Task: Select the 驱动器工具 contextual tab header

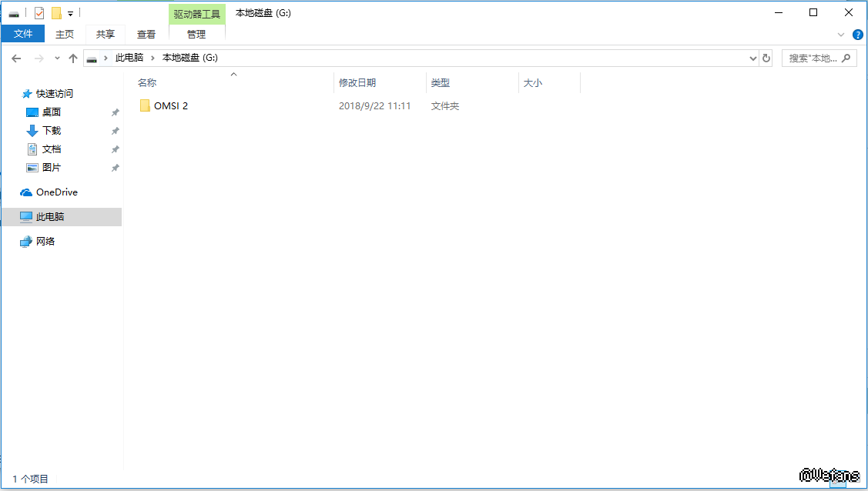Action: coord(196,14)
